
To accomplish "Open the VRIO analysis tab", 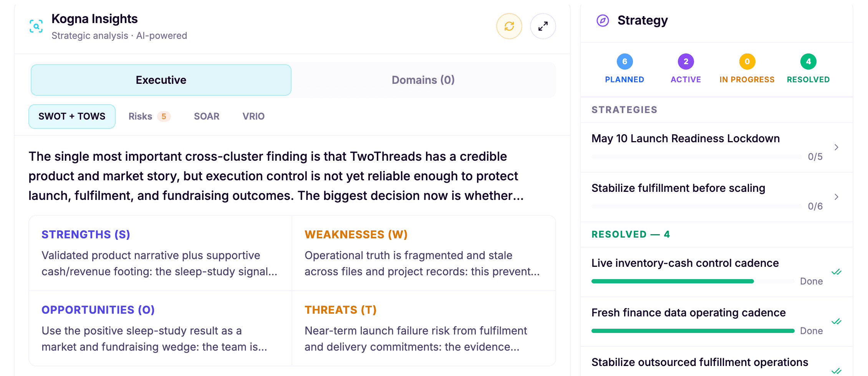I will (253, 116).
